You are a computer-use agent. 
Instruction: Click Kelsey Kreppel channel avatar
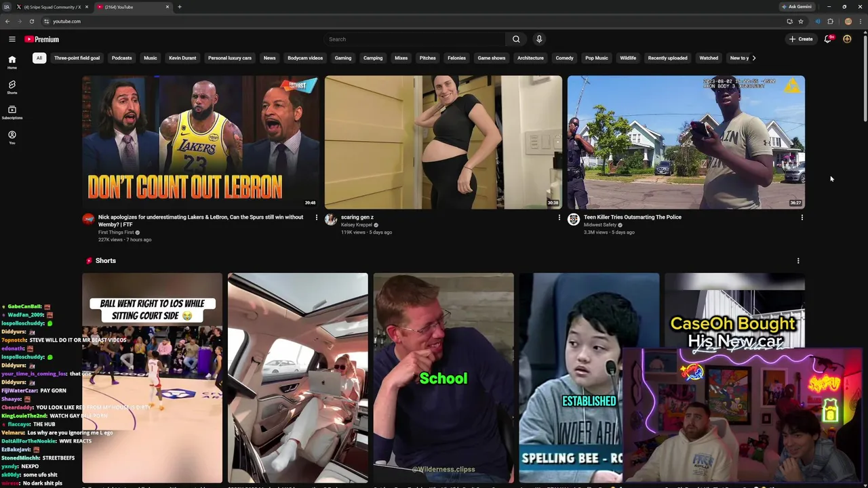(x=331, y=219)
